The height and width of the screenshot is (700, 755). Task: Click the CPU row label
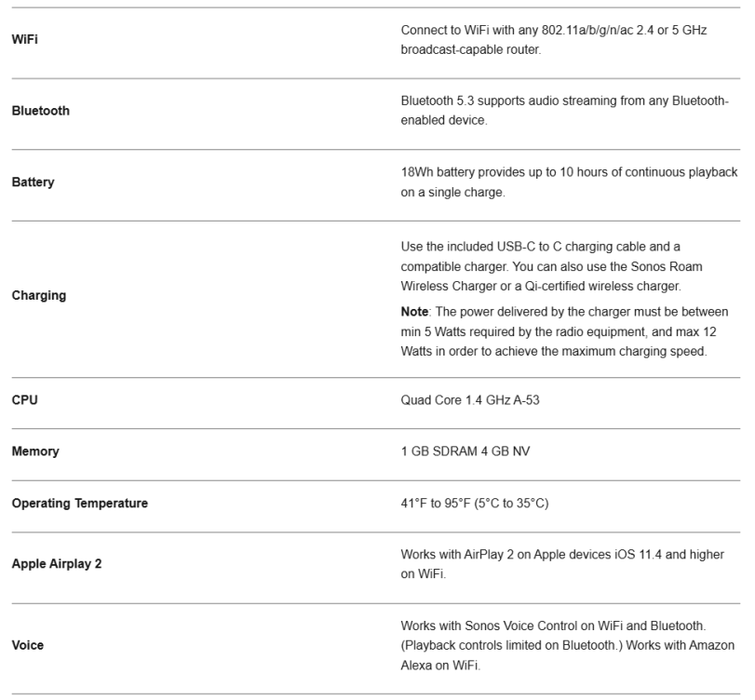(25, 400)
